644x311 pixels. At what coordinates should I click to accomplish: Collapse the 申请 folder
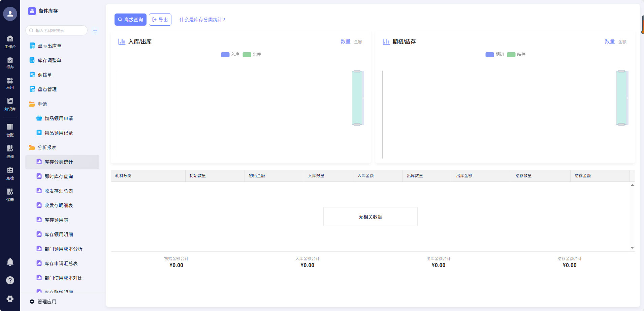click(42, 104)
